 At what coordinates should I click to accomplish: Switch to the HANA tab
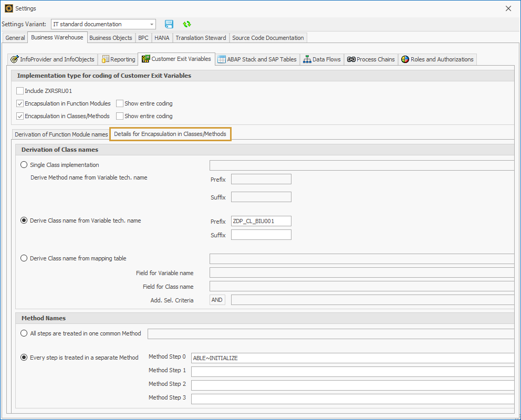[161, 38]
